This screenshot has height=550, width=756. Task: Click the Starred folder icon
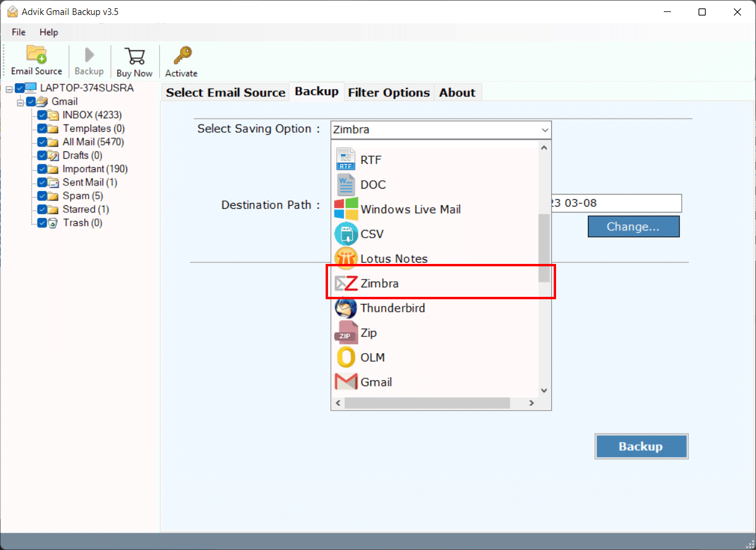(53, 209)
